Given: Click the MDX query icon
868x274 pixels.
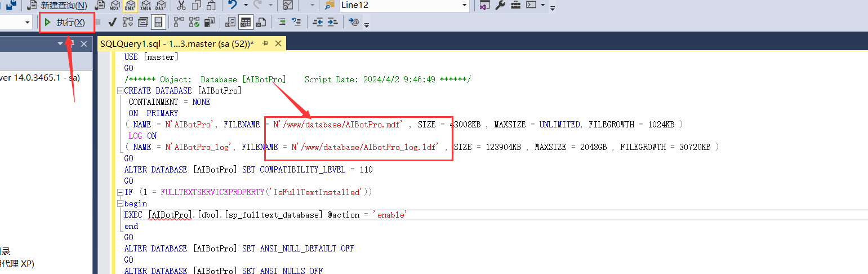Looking at the screenshot, I should (114, 6).
